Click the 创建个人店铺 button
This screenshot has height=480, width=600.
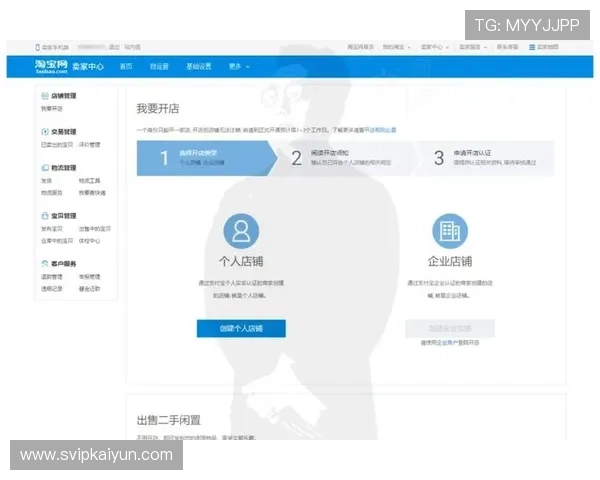[241, 328]
